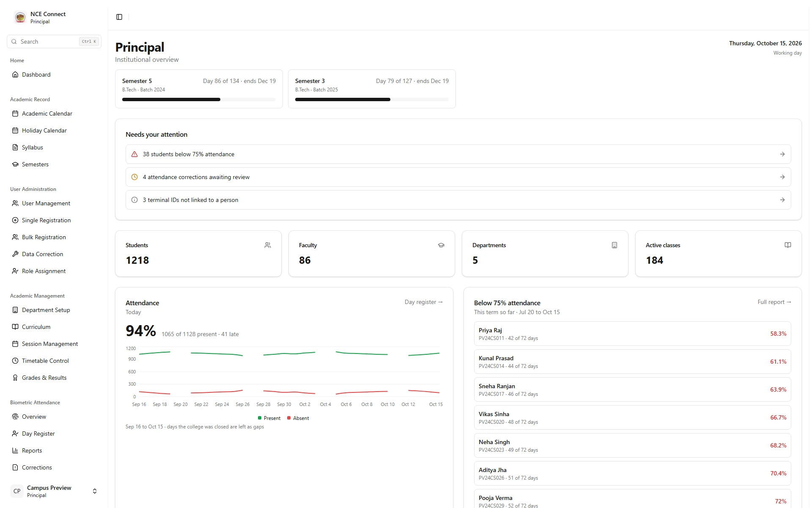
Task: Click the Dashboard home icon
Action: coord(15,75)
